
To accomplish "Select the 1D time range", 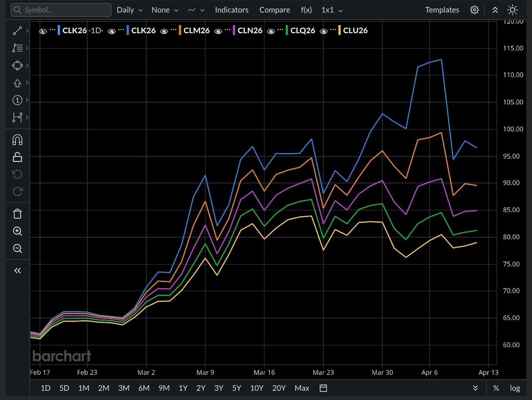I will coord(46,388).
